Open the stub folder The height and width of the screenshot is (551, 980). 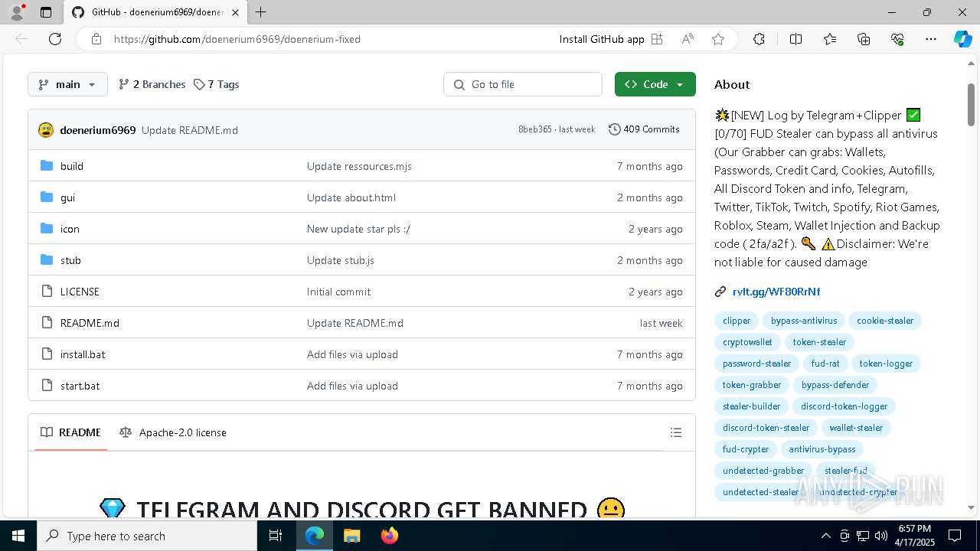coord(70,260)
